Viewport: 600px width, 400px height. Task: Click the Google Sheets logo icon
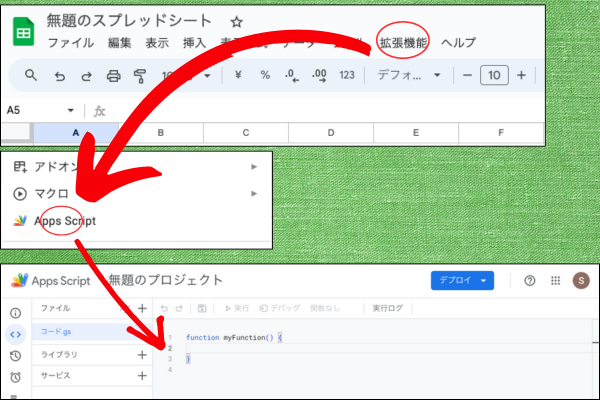click(23, 31)
